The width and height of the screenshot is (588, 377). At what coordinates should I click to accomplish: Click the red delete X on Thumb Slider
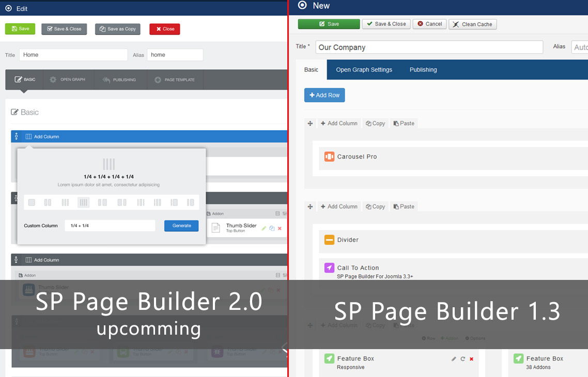280,228
